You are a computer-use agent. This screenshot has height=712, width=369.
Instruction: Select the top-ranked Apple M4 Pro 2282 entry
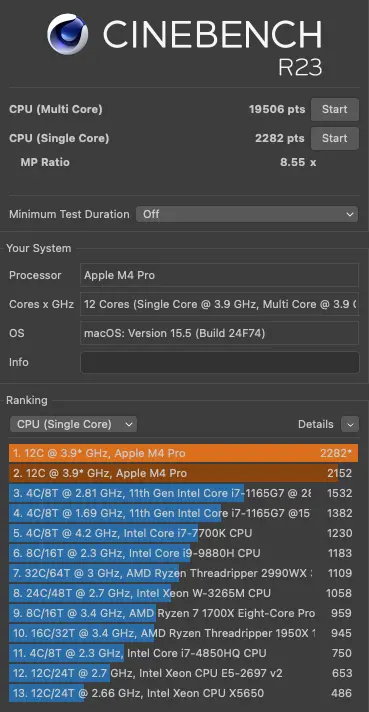(x=183, y=453)
